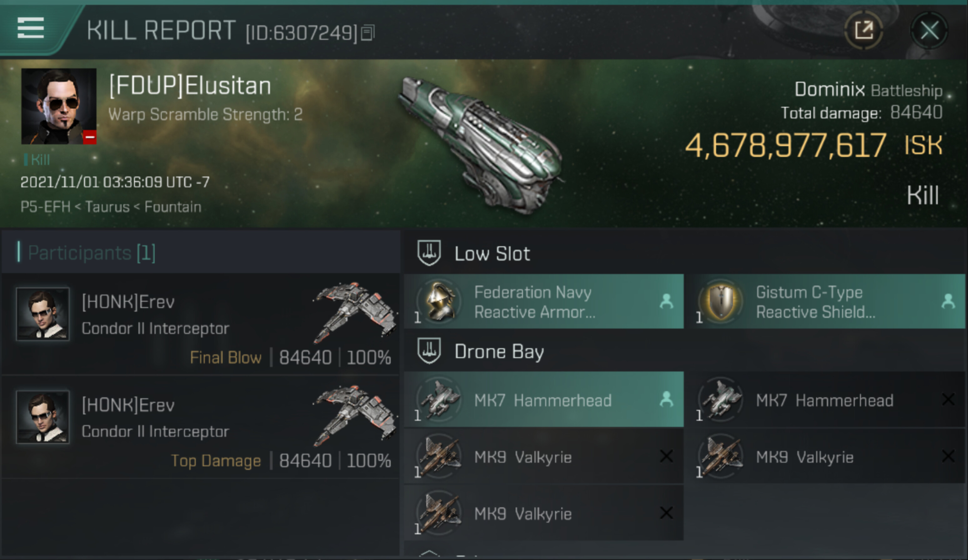Copy the kill report ID
This screenshot has height=560, width=968.
368,32
